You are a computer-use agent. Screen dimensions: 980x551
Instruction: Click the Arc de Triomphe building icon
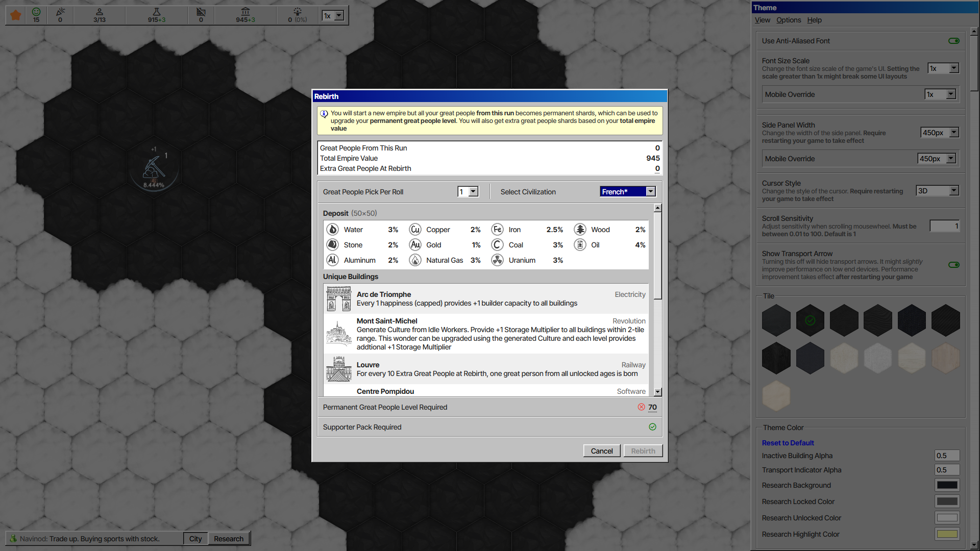click(x=339, y=298)
